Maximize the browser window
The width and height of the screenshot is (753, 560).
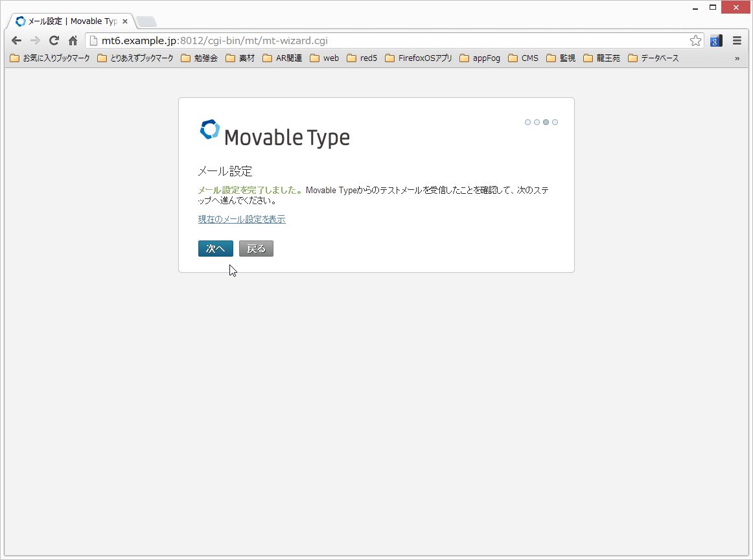point(713,7)
